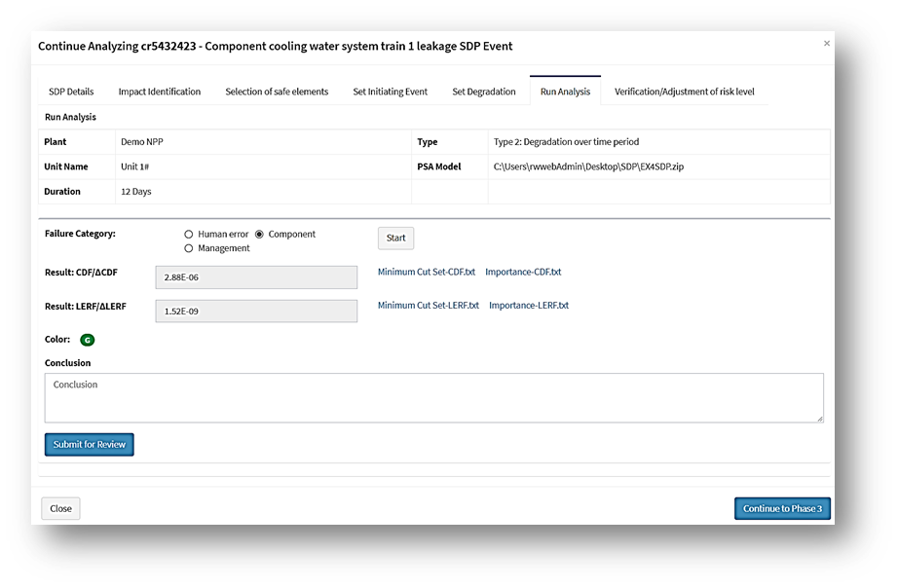Open the Importance-LERF.txt link
Viewport: 898px width, 588px height.
529,306
